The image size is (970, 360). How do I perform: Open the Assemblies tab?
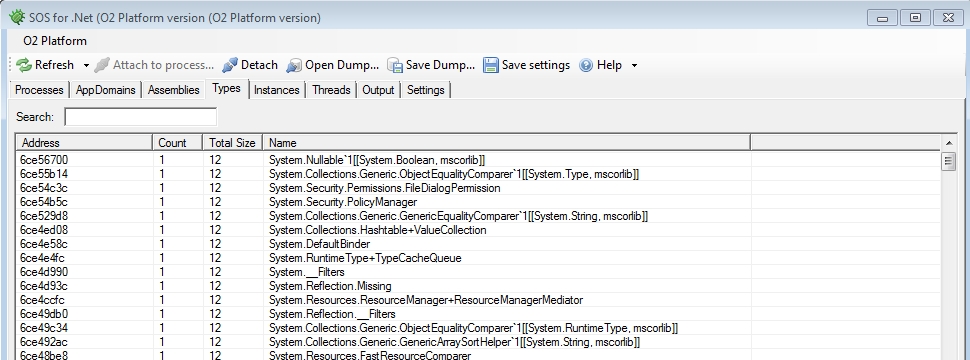click(174, 90)
